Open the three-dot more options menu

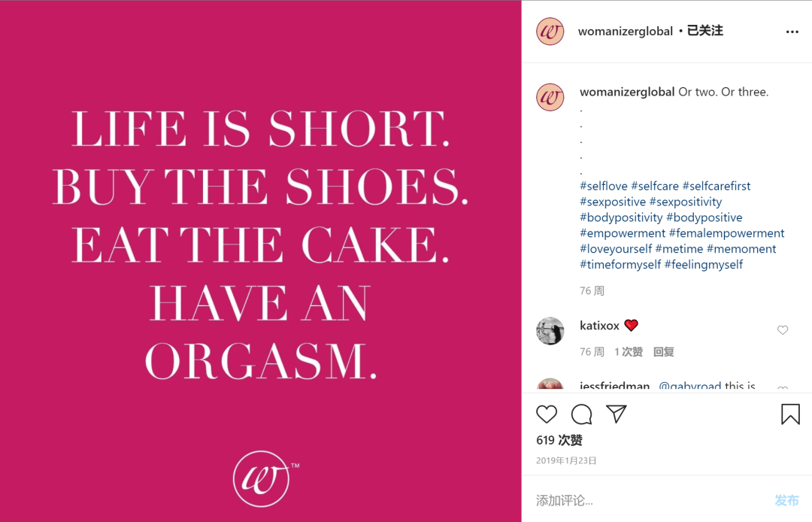tap(792, 32)
